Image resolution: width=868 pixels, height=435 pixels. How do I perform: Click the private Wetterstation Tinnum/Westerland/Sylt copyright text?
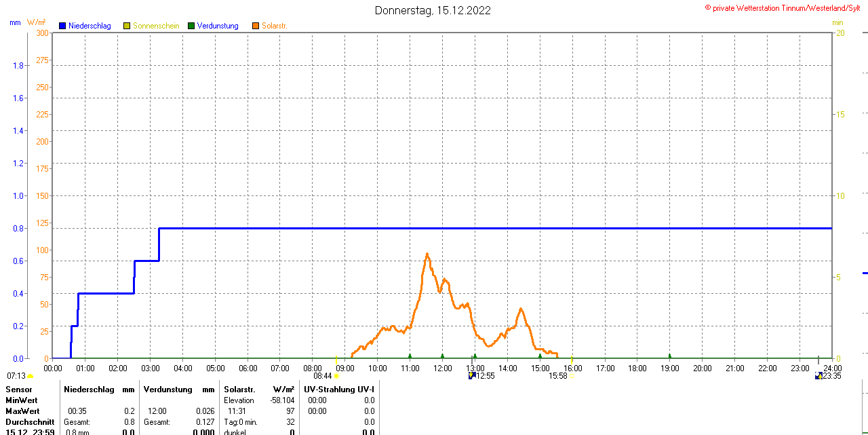786,8
